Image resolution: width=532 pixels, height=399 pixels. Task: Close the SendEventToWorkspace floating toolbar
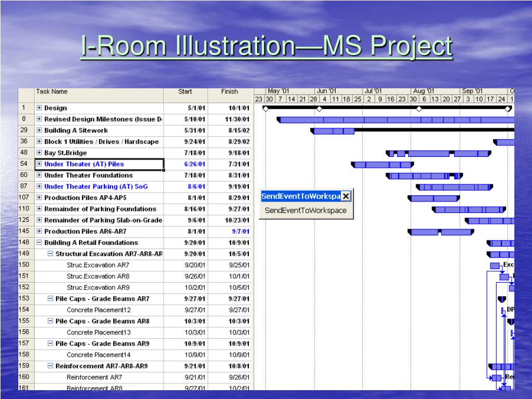(x=345, y=196)
